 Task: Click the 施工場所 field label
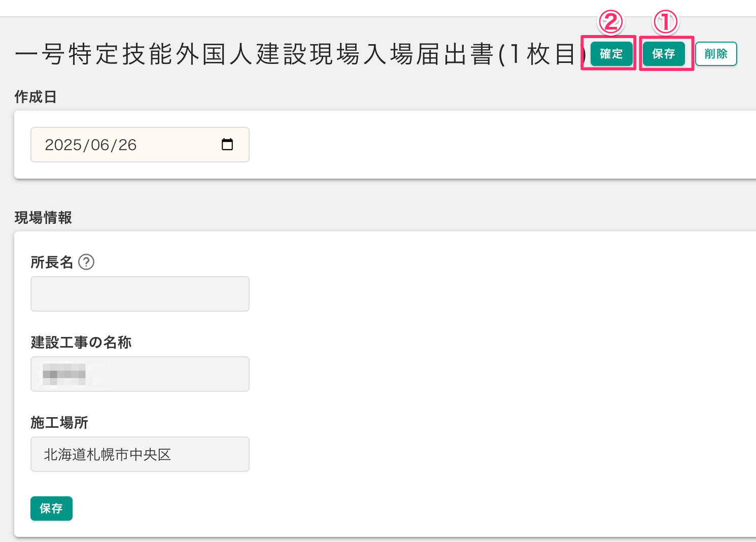59,423
